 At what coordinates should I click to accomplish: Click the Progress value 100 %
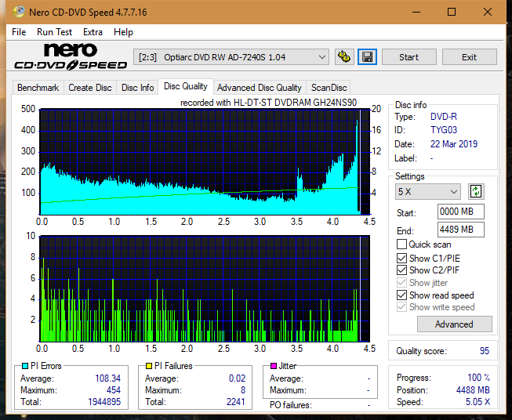pos(479,378)
